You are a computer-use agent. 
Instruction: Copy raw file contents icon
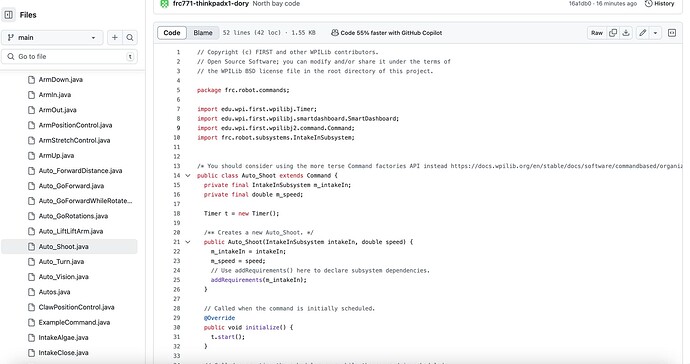[x=613, y=33]
